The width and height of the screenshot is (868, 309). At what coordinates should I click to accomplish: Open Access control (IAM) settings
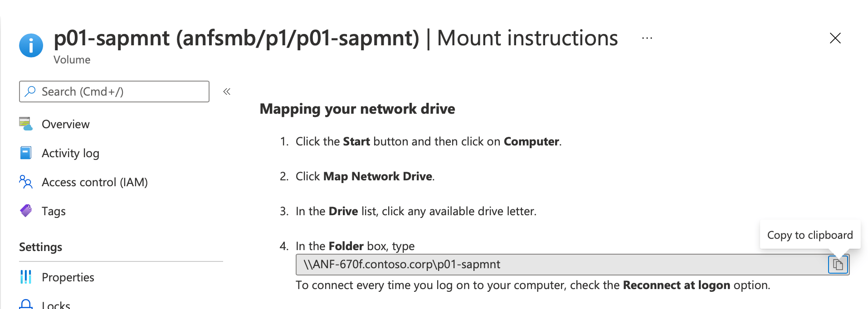tap(94, 182)
